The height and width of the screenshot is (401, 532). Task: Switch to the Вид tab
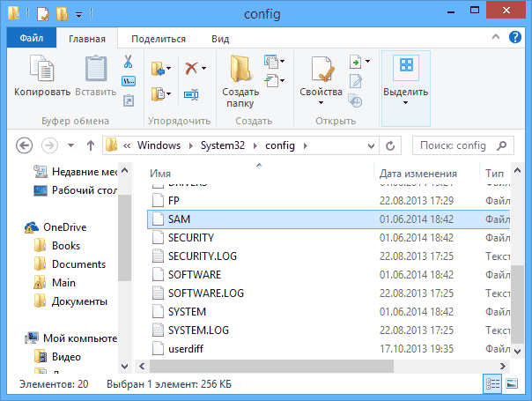(220, 39)
